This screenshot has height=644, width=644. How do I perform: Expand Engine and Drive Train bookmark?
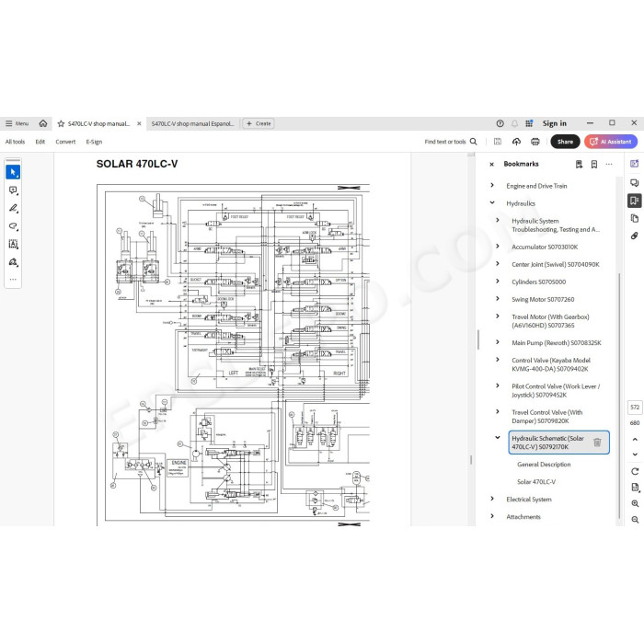click(492, 185)
